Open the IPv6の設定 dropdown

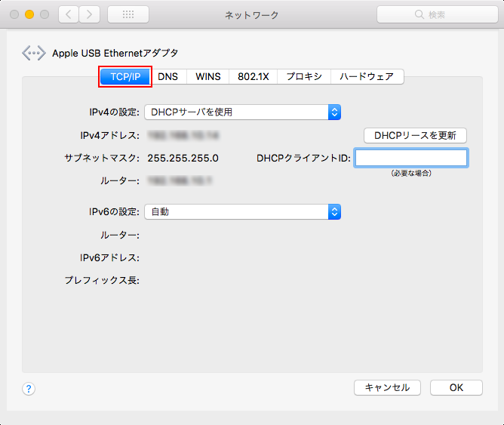point(242,212)
